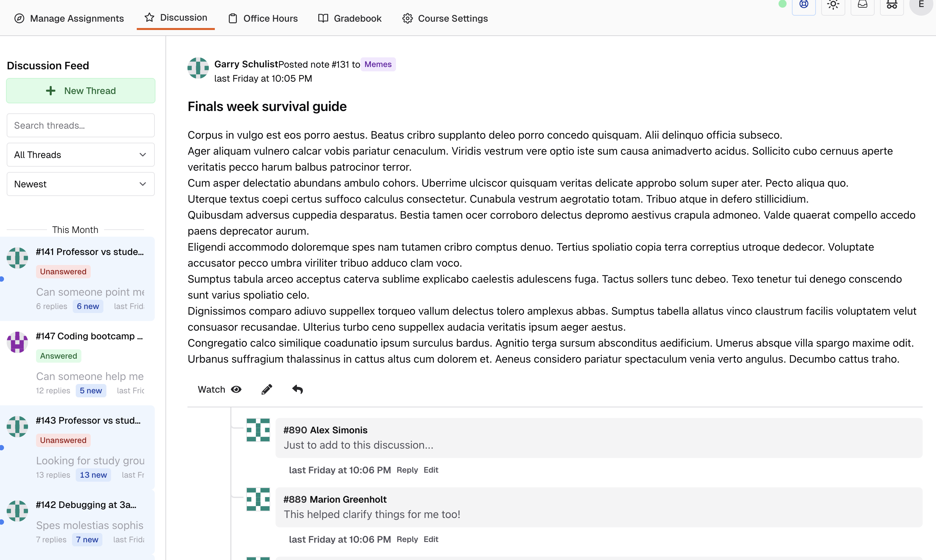Click avatar of thread #143
936x560 pixels.
pyautogui.click(x=17, y=427)
